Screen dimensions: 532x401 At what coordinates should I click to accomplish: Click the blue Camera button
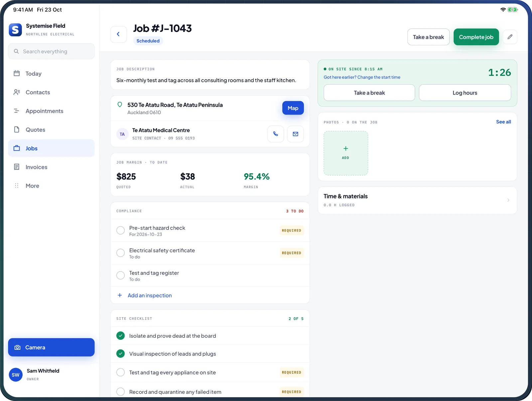tap(51, 347)
